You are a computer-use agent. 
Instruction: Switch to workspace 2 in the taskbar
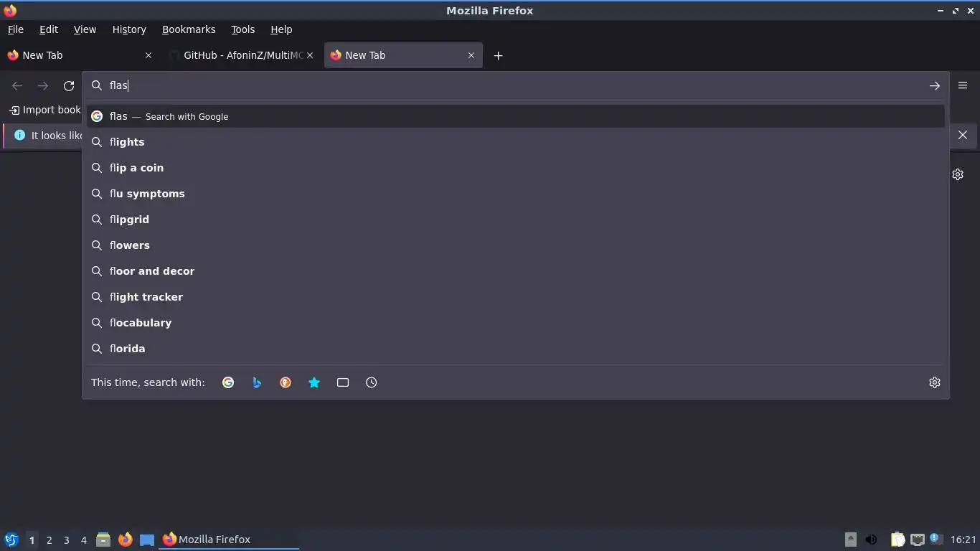49,540
